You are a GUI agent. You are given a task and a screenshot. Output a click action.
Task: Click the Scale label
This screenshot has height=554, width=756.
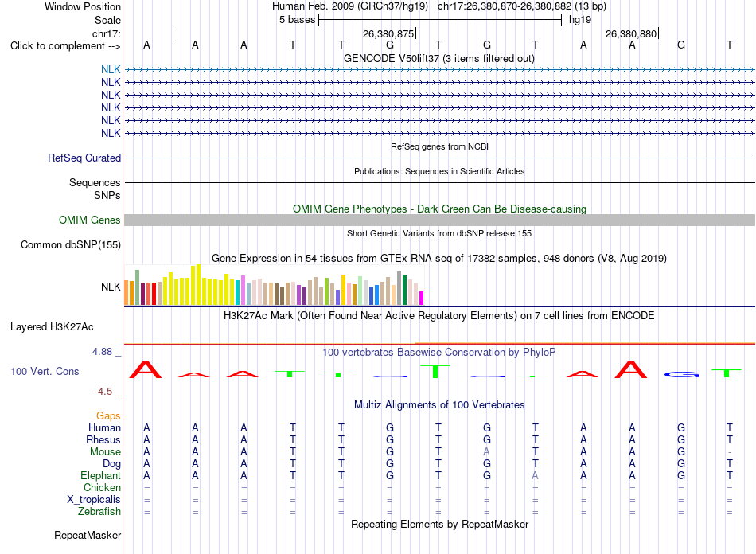107,20
